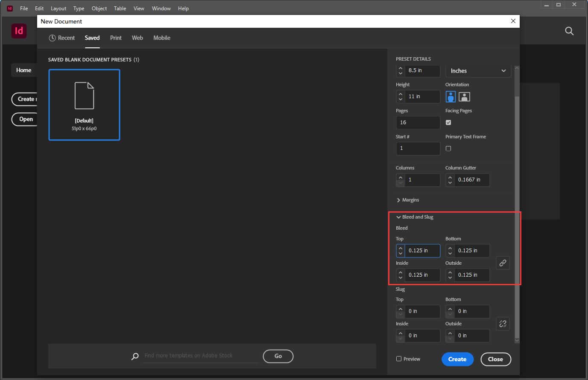This screenshot has height=380, width=588.
Task: Switch to the Web tab
Action: [137, 38]
